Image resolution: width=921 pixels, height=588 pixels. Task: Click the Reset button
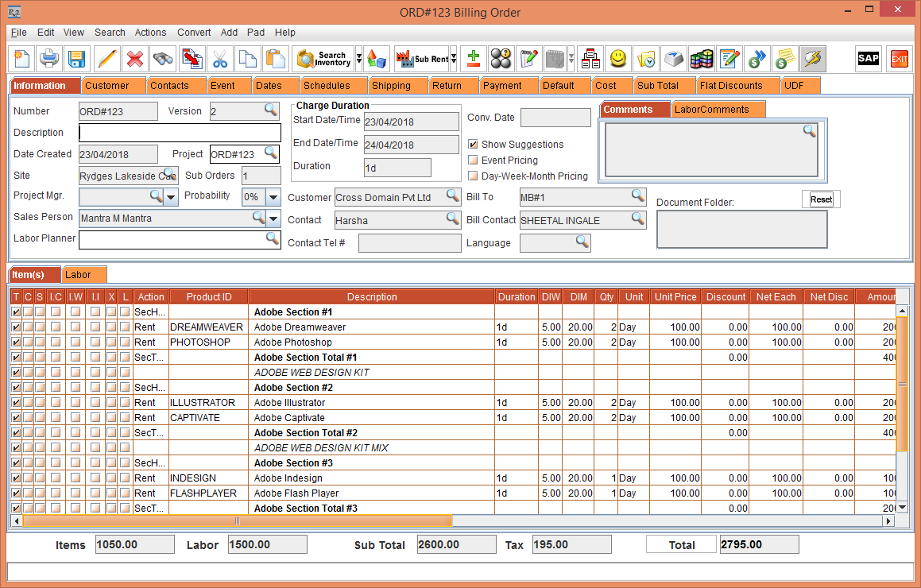point(821,199)
